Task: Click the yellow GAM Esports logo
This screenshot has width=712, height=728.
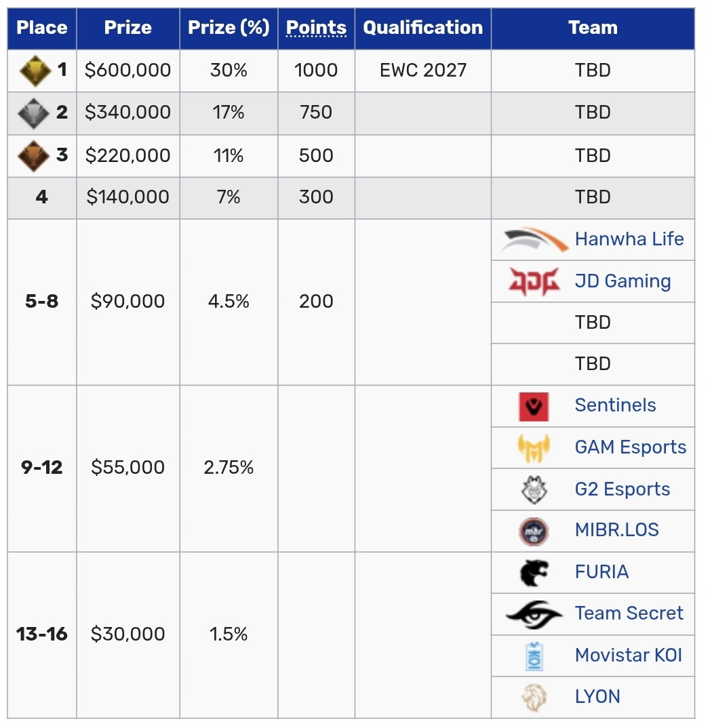Action: (x=534, y=448)
